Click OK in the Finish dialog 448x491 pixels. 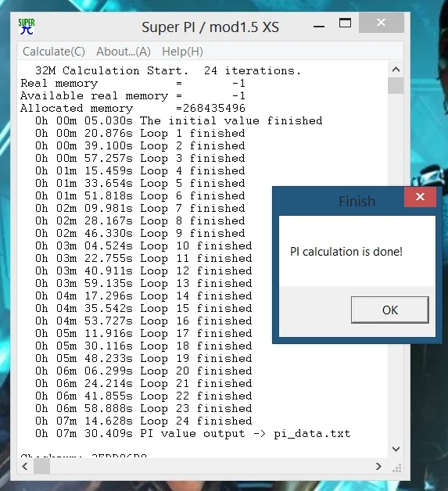pos(390,310)
